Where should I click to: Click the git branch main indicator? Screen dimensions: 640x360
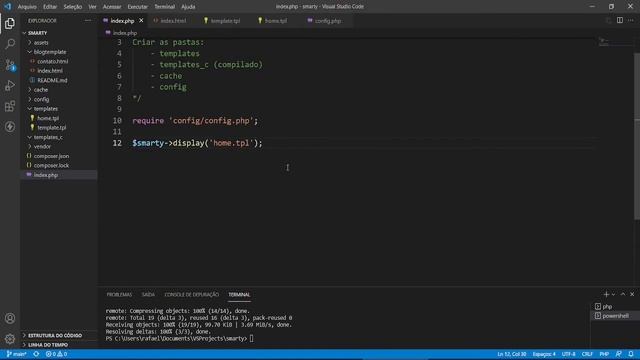(x=16, y=354)
